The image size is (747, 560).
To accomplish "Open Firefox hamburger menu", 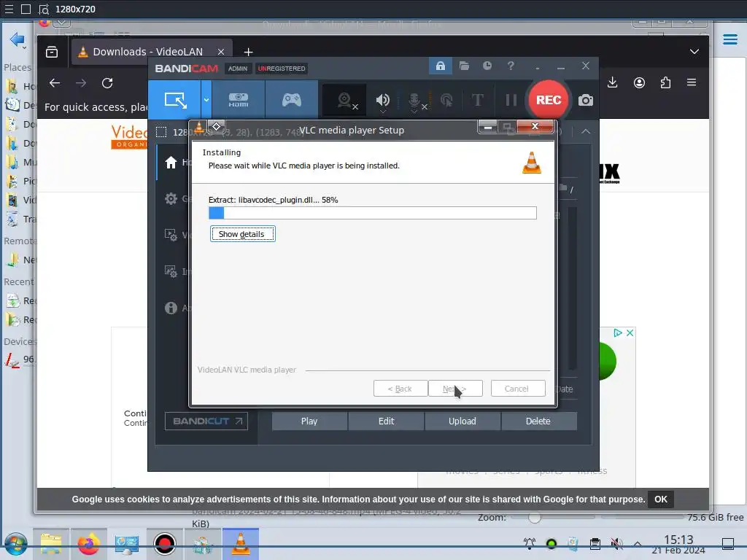I will pyautogui.click(x=692, y=82).
